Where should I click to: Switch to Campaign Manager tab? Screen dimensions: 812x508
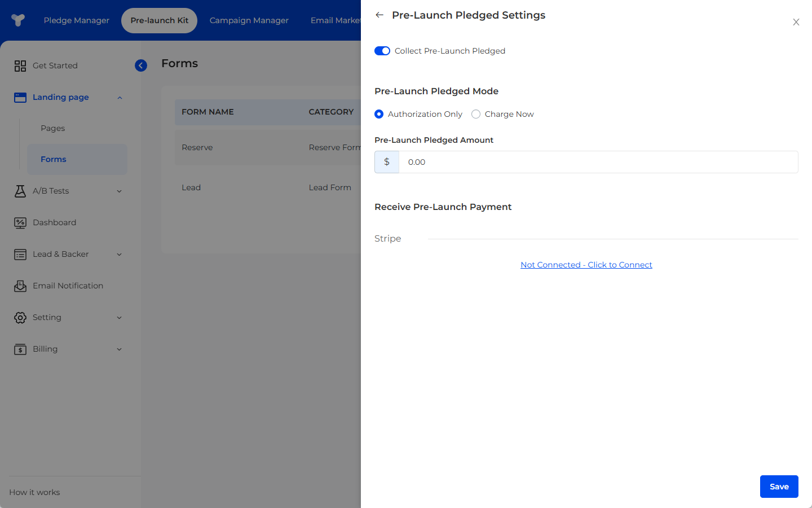(x=249, y=20)
